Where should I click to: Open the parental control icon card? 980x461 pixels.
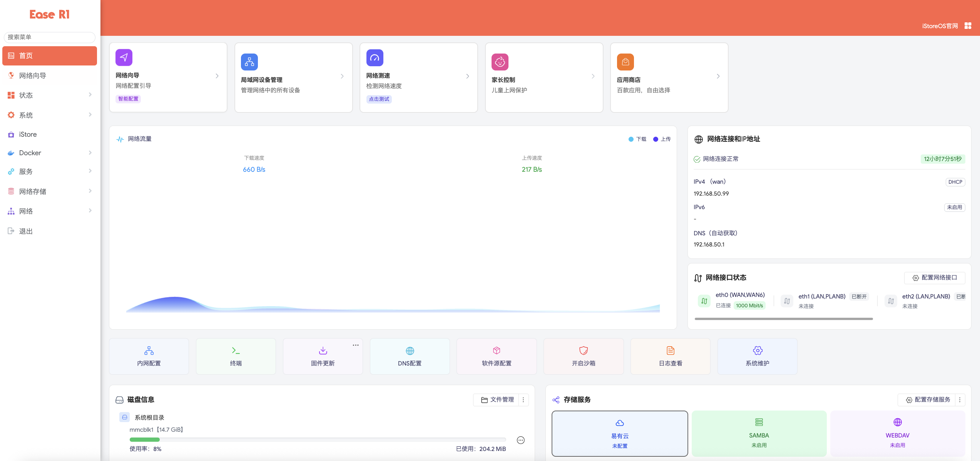click(x=500, y=62)
